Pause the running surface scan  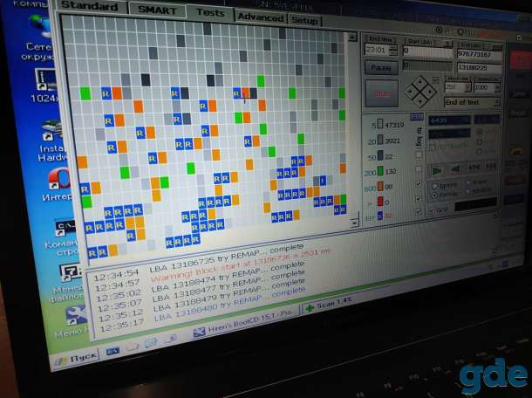381,68
